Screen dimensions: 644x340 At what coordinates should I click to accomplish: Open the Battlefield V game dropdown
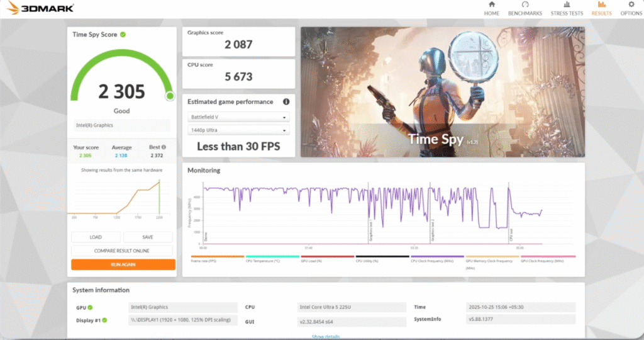[238, 117]
